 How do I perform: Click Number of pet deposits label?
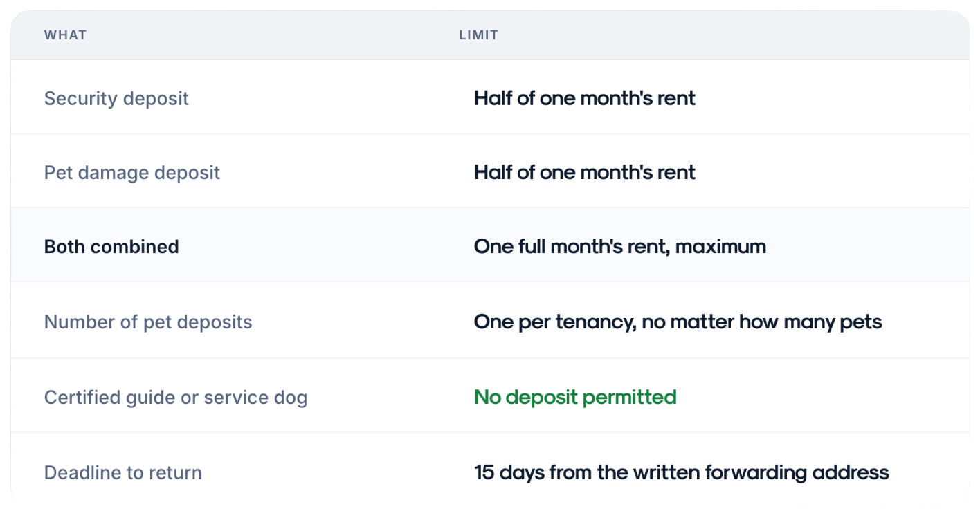148,322
